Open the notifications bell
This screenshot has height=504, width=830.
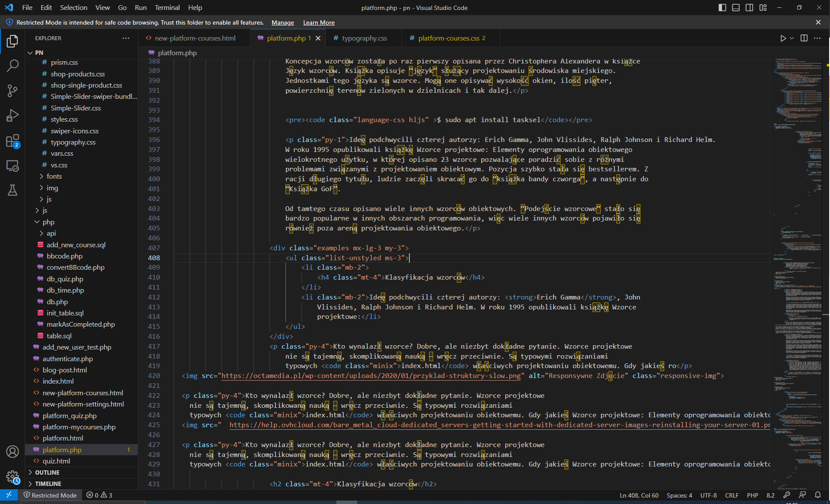[817, 495]
